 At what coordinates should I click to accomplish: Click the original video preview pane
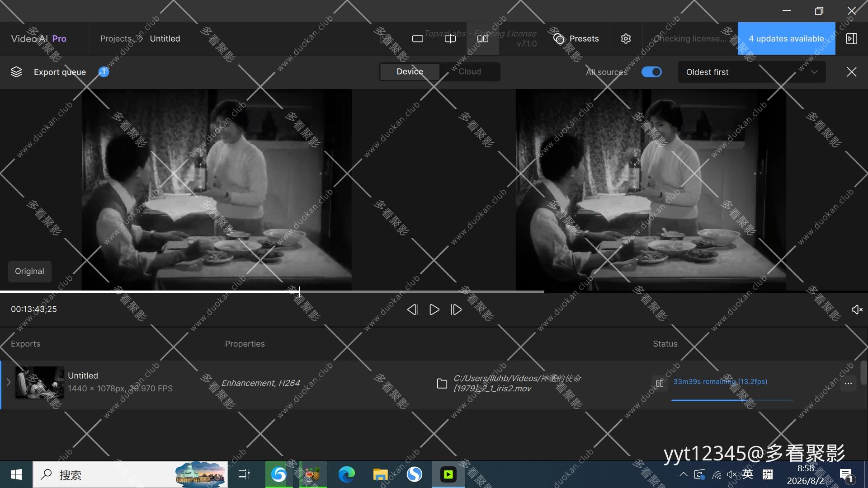coord(217,190)
